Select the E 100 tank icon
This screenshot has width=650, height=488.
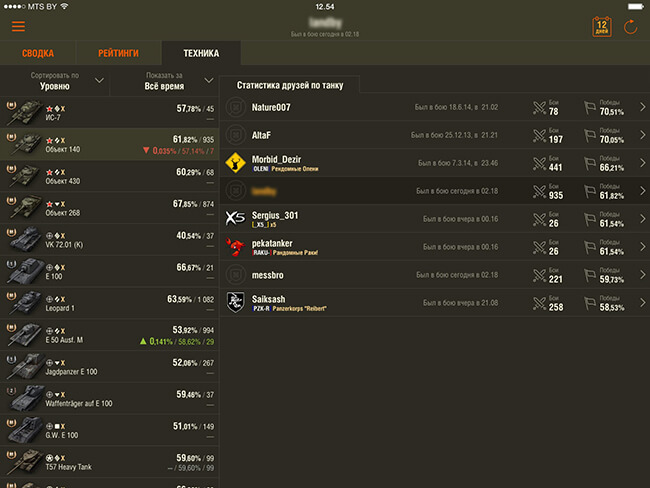pos(26,271)
